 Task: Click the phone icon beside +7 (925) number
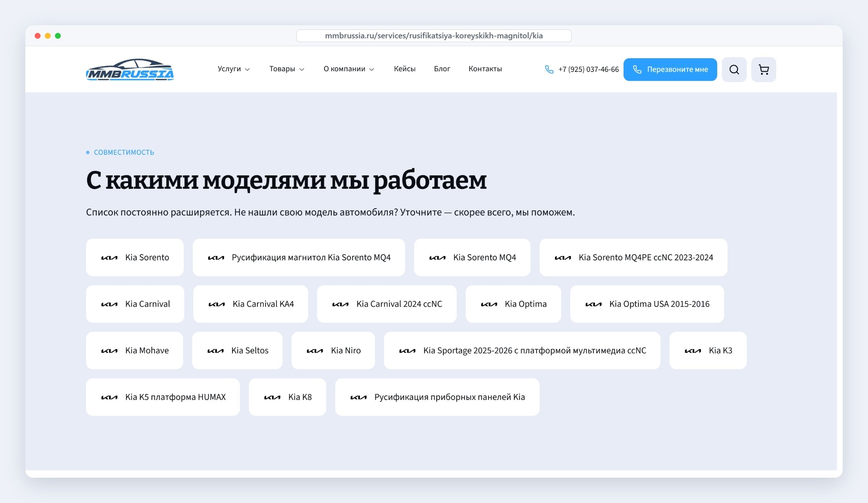pyautogui.click(x=549, y=69)
